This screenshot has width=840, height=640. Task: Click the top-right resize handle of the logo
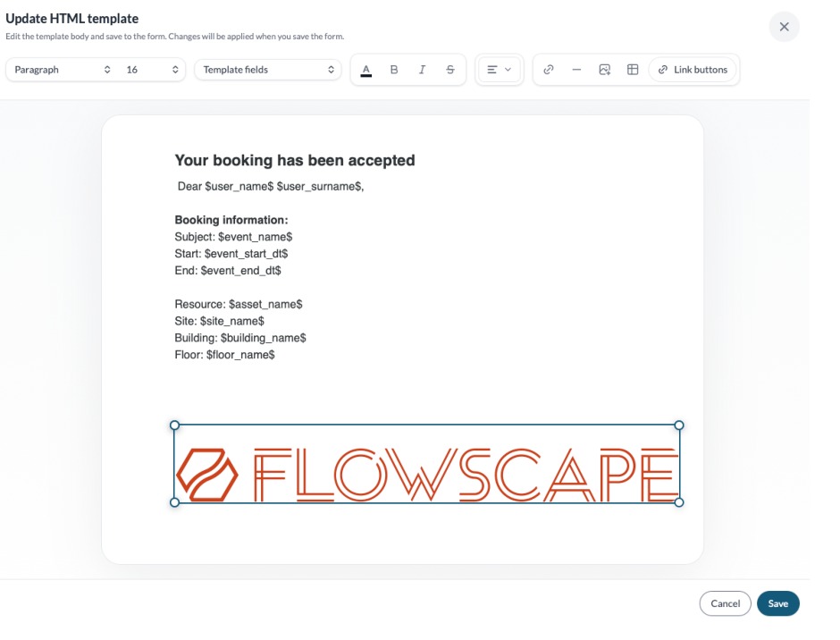679,425
